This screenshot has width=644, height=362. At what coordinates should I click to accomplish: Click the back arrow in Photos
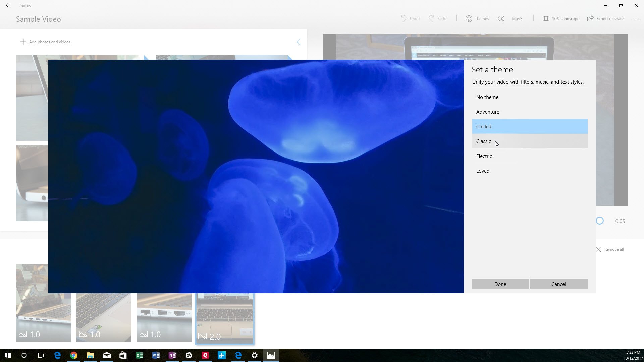coord(8,5)
